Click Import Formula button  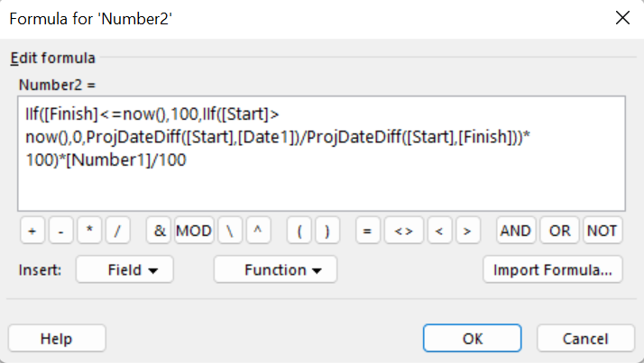[553, 269]
